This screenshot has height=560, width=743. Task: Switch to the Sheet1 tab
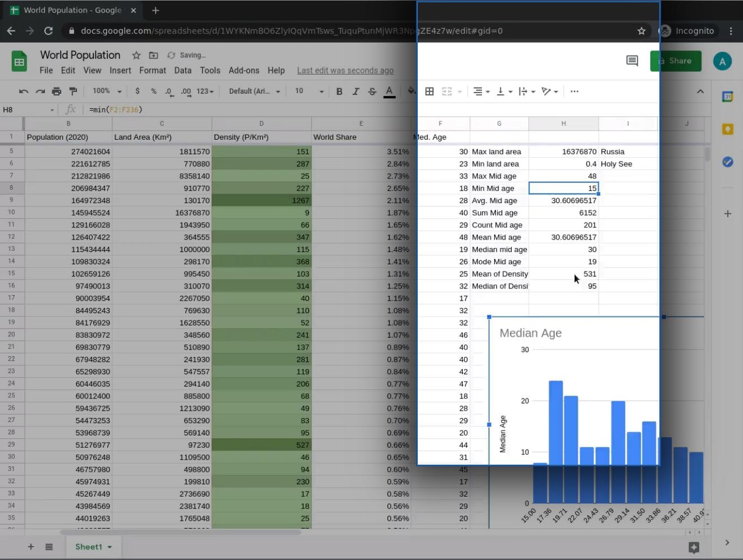click(x=89, y=547)
